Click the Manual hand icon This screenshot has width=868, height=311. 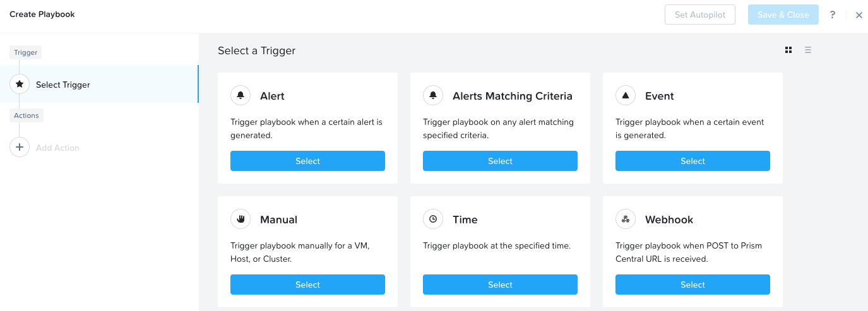click(x=241, y=220)
